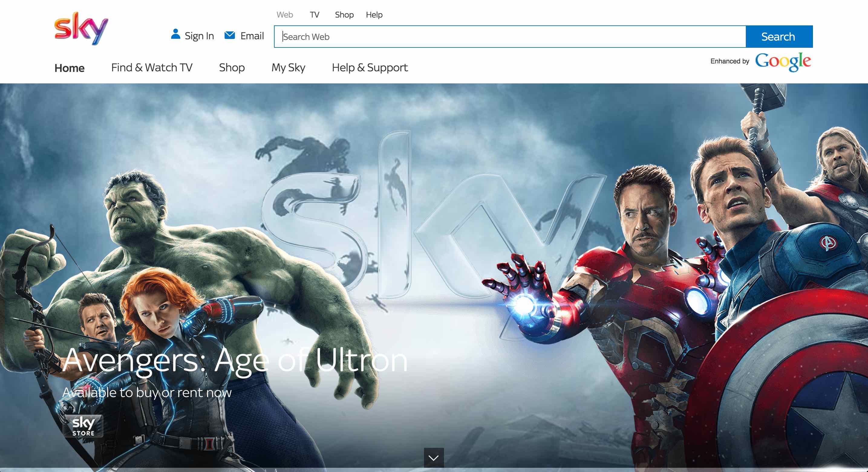Open the My Sky menu
The height and width of the screenshot is (472, 868).
[x=288, y=68]
